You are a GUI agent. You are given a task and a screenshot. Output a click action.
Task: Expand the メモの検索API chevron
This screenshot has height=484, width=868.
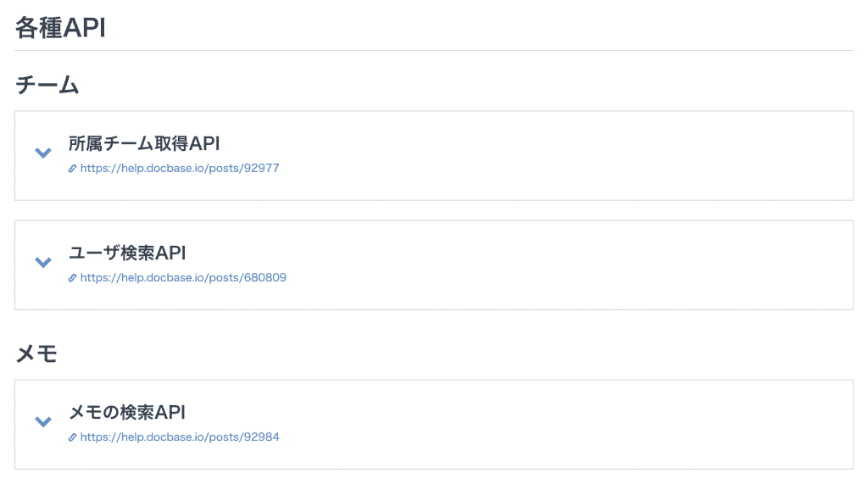tap(43, 421)
